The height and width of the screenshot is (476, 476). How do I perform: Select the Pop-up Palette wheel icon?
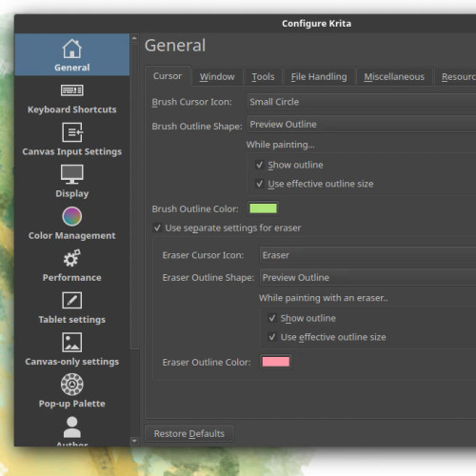tap(72, 385)
